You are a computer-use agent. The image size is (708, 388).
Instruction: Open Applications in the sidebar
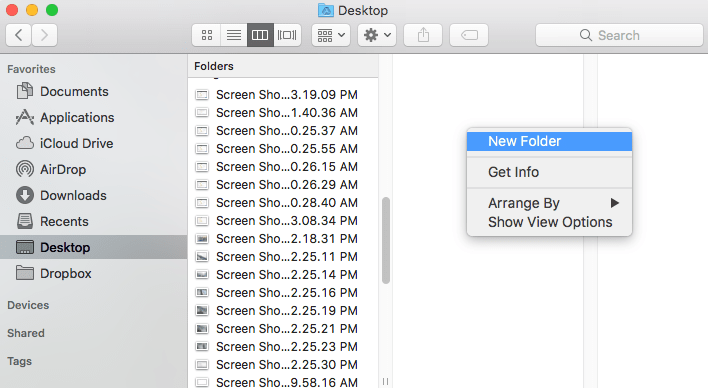point(93,117)
